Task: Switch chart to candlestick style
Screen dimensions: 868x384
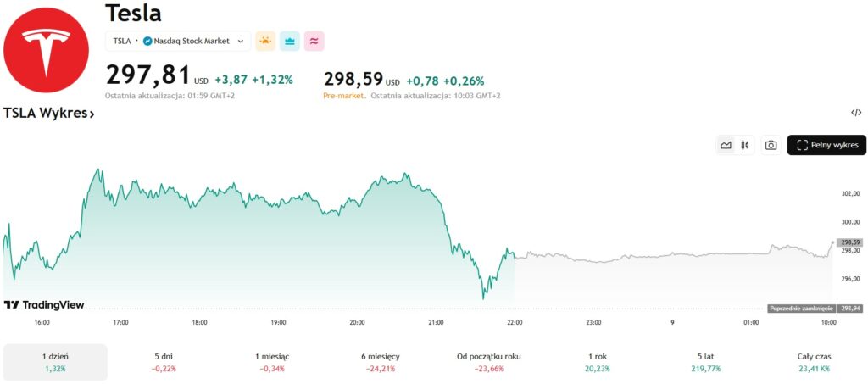Action: [x=745, y=145]
